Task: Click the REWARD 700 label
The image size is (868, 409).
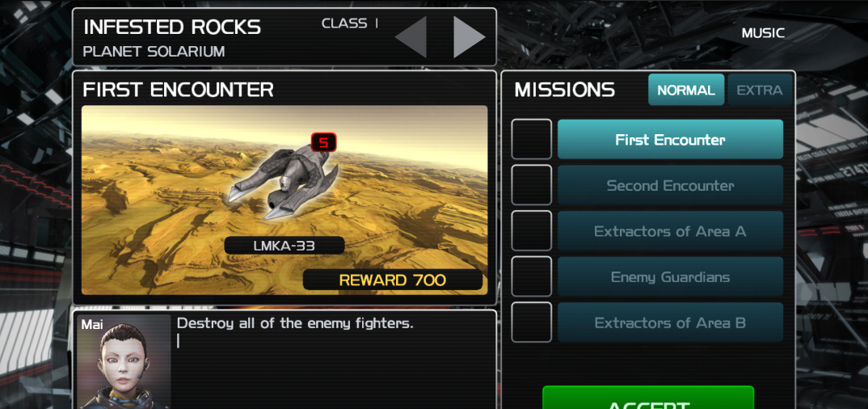Action: (x=393, y=280)
